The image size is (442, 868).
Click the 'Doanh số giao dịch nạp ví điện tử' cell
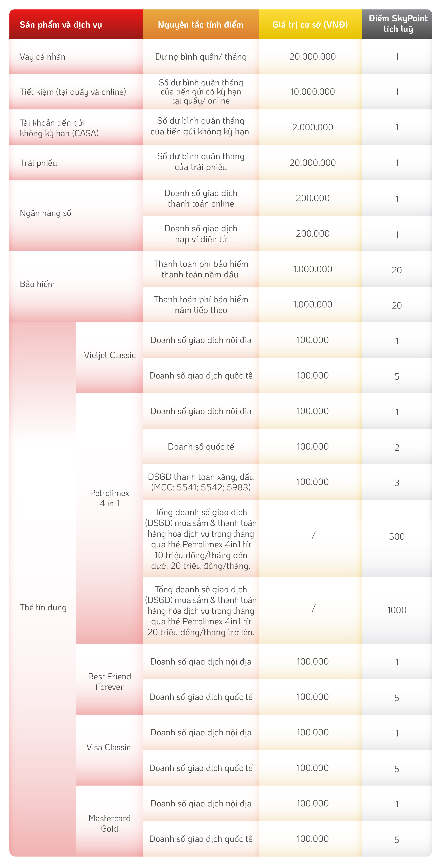tap(201, 233)
